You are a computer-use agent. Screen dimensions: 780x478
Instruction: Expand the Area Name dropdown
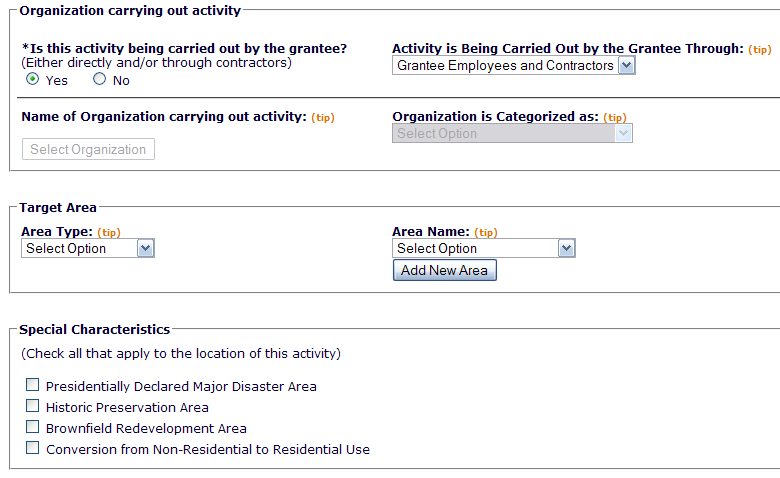pyautogui.click(x=483, y=249)
